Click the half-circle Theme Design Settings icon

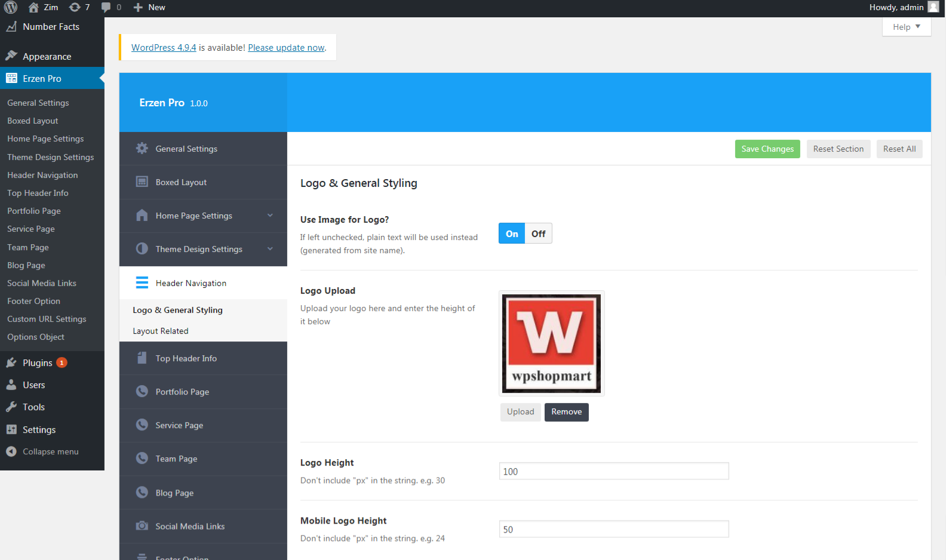coord(142,248)
